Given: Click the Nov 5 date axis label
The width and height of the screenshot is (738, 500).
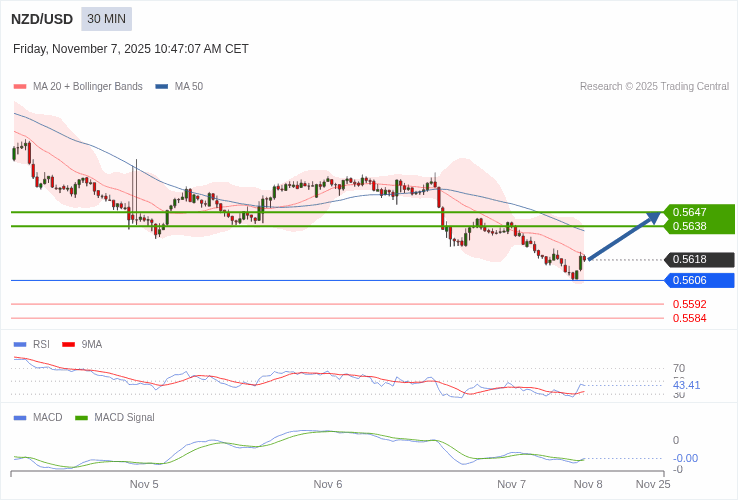Looking at the screenshot, I should (144, 484).
